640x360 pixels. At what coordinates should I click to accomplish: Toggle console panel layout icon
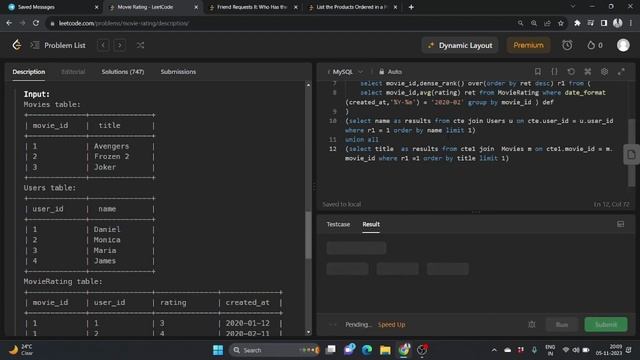click(620, 224)
